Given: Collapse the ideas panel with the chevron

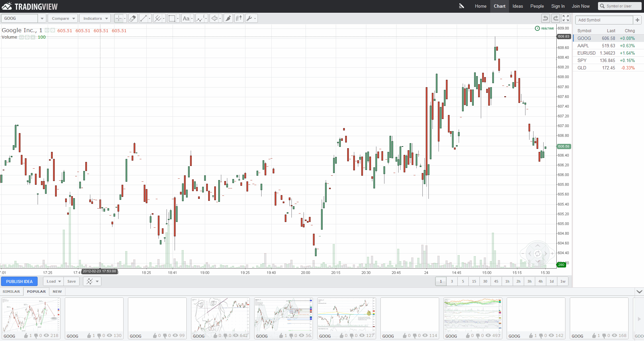Looking at the screenshot, I should coord(639,292).
